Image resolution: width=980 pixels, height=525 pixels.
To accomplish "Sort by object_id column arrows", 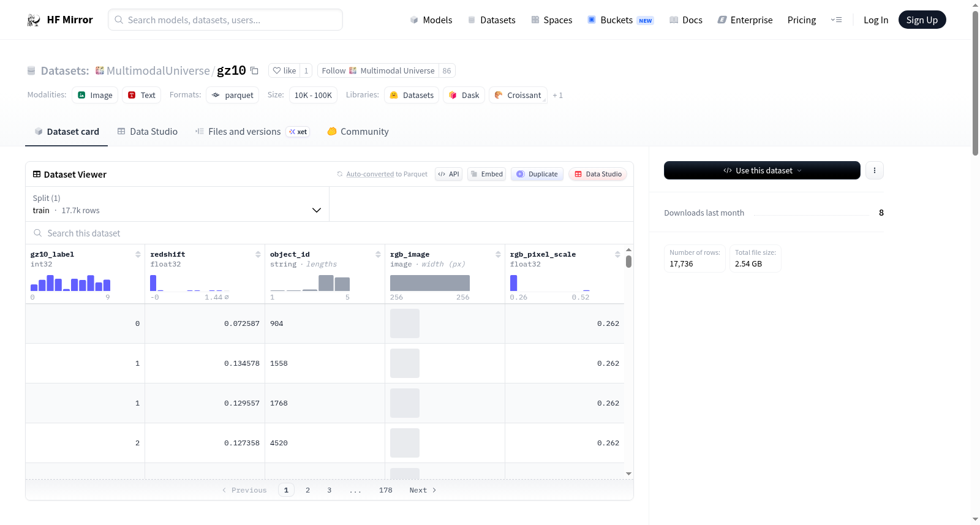I will click(378, 254).
